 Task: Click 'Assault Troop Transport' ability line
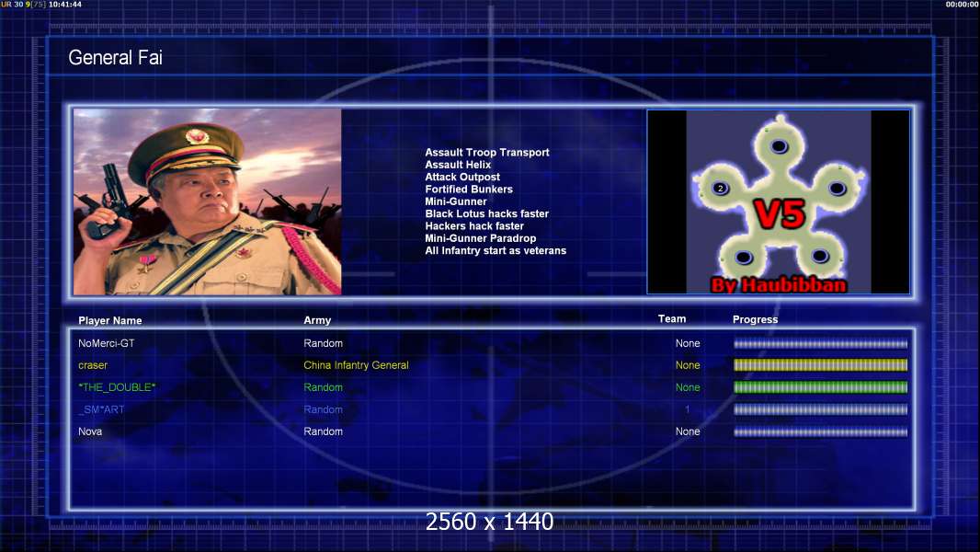point(487,152)
